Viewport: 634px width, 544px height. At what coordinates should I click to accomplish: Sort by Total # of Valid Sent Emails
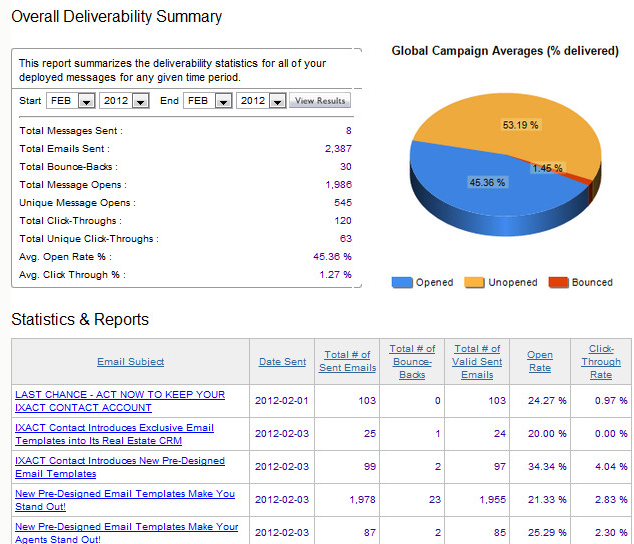(477, 361)
